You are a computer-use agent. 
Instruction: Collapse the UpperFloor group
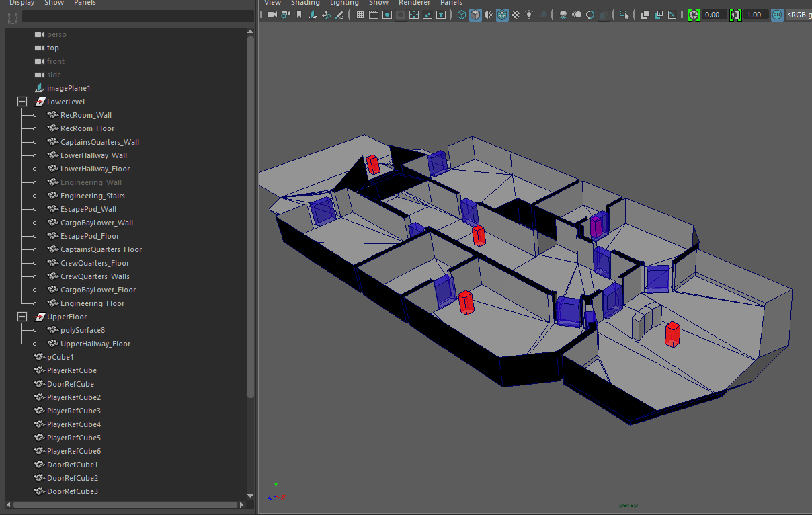pyautogui.click(x=22, y=317)
